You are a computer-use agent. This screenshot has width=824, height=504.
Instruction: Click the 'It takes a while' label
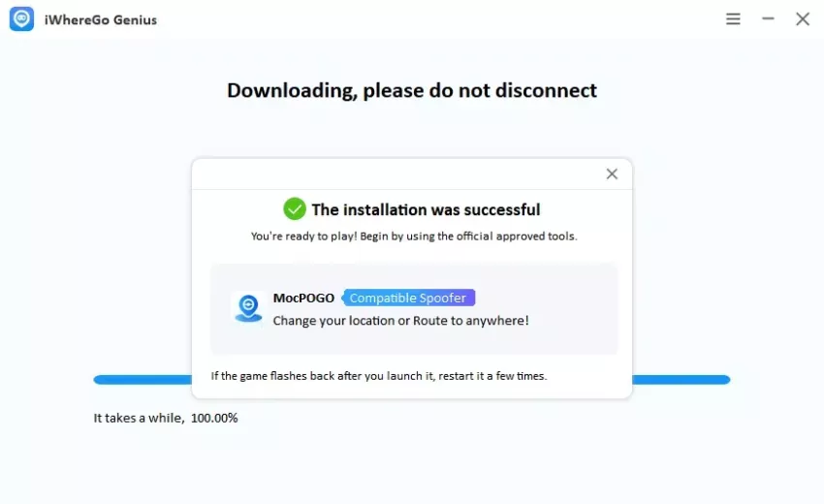pyautogui.click(x=139, y=418)
